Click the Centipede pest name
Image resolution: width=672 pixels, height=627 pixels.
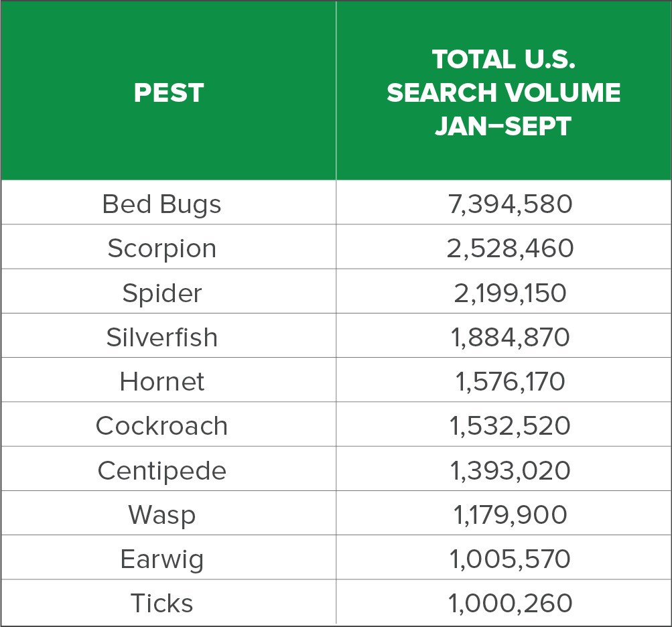point(161,470)
